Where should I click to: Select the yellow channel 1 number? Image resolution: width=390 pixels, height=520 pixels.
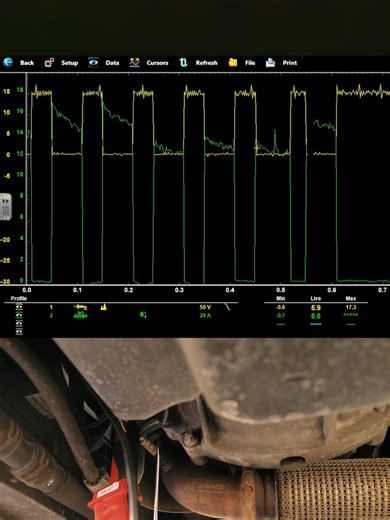tap(51, 307)
